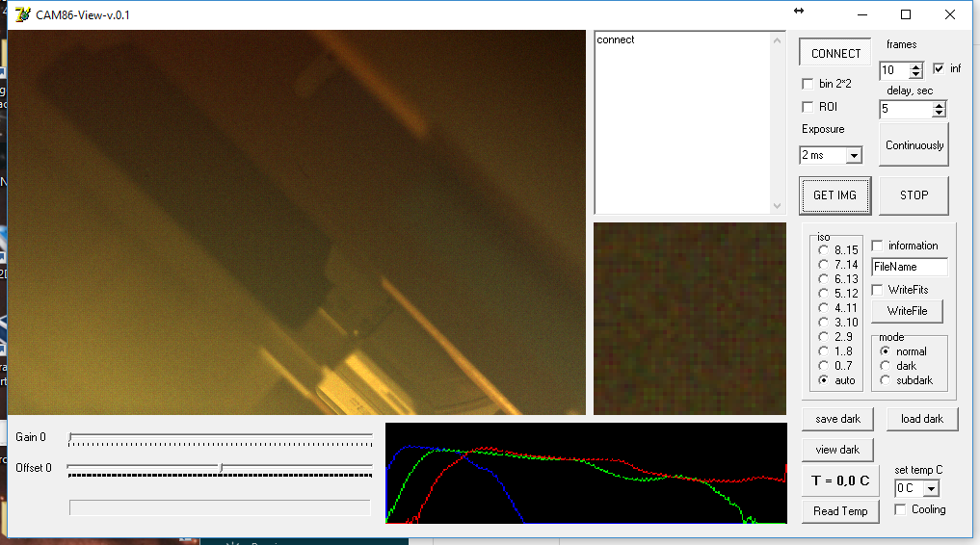Screen dimensions: 980x545
Task: Click the Offset slider thumb
Action: pyautogui.click(x=221, y=467)
